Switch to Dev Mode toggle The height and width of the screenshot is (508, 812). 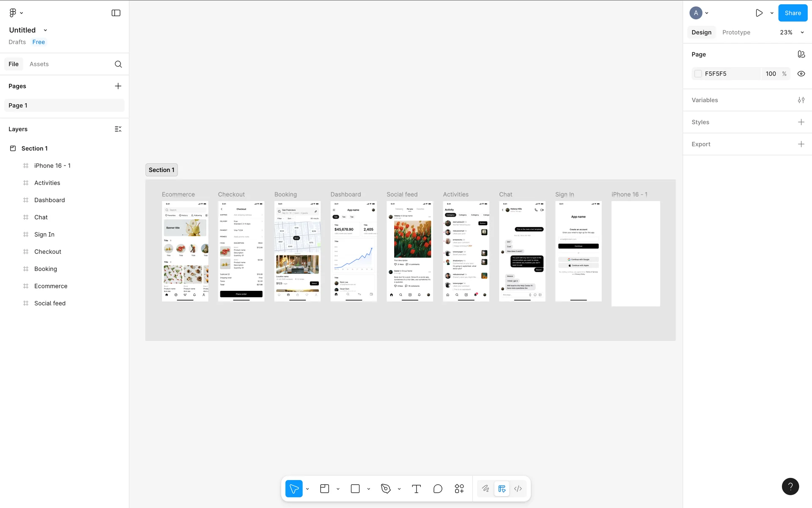(518, 489)
